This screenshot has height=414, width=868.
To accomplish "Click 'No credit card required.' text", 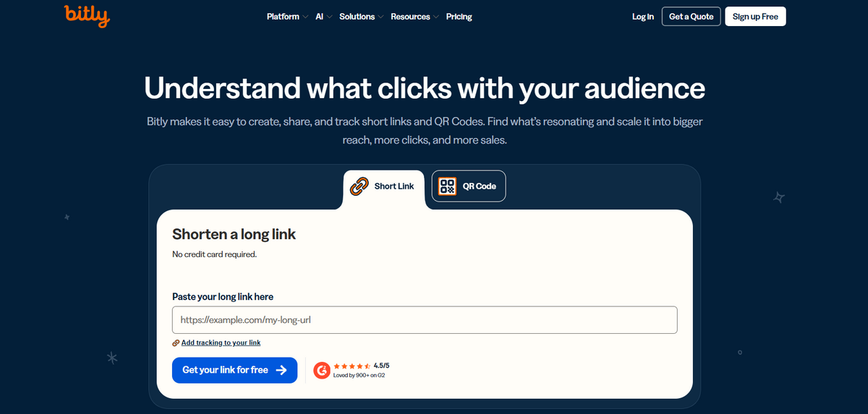I will pos(214,254).
